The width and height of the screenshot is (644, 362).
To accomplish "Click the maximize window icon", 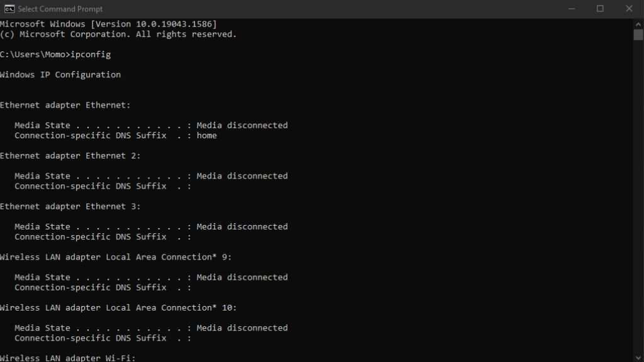I will click(x=600, y=9).
